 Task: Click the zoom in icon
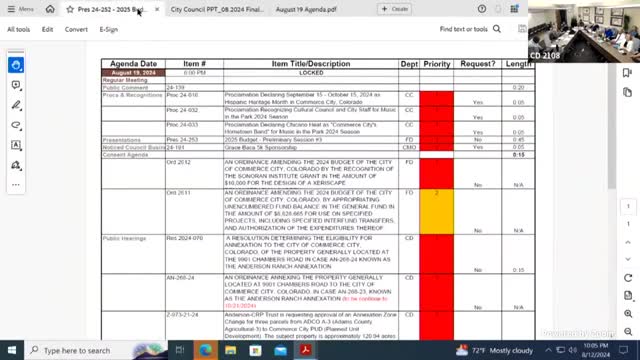coord(628,314)
